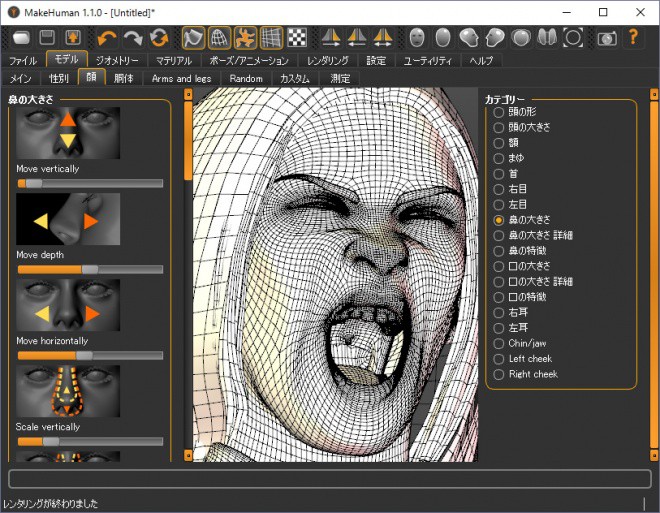Click the Move depth slider
Image resolution: width=660 pixels, height=513 pixels.
click(x=90, y=269)
